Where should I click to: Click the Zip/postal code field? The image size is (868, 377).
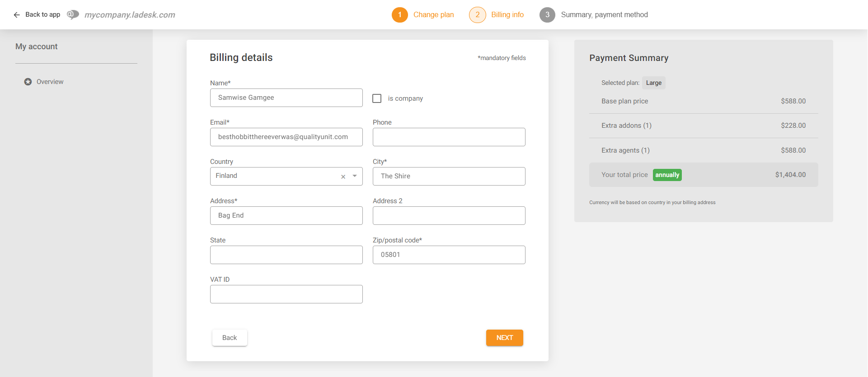(449, 255)
